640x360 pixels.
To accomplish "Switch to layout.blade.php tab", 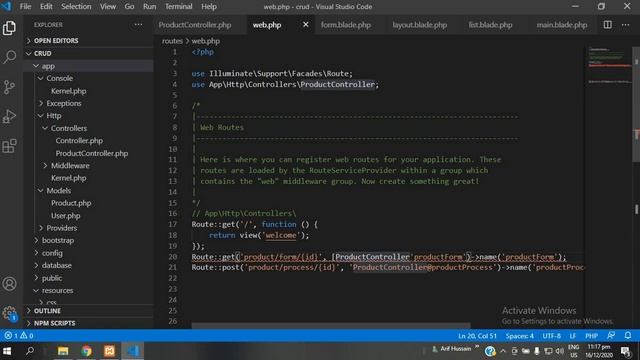I will tap(420, 25).
